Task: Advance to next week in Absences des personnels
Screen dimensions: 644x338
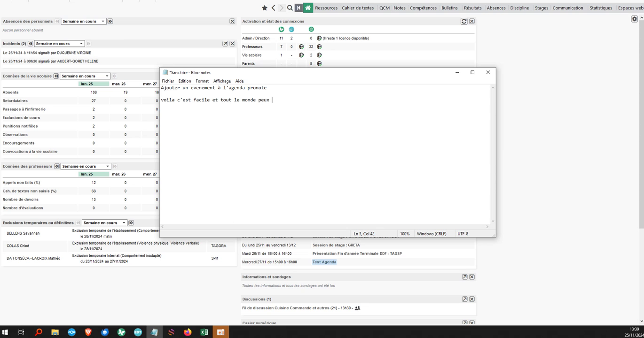Action: coord(110,21)
